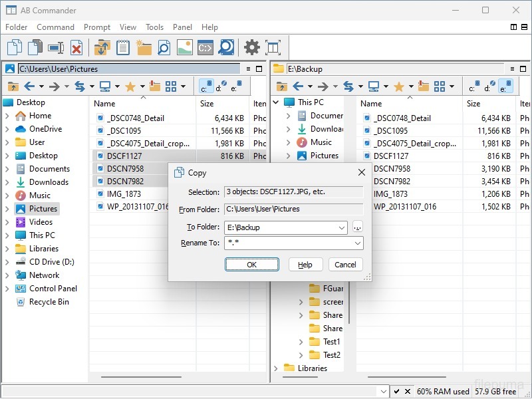Select drive c: in the right panel

tap(473, 86)
